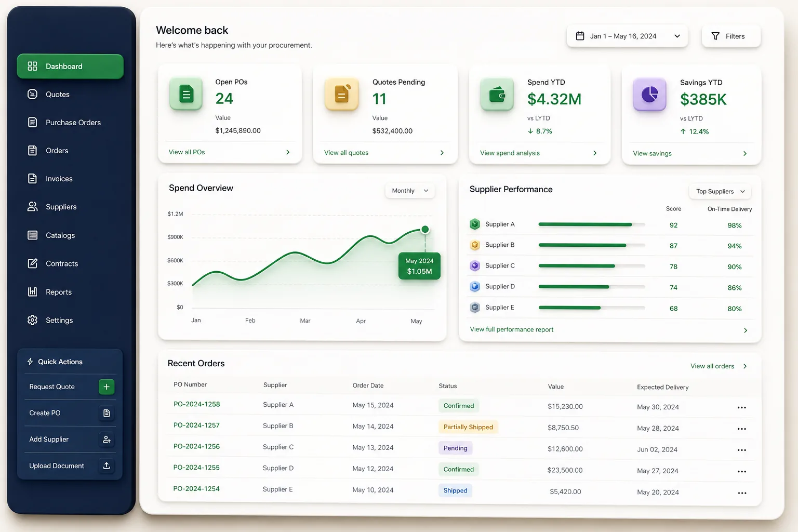This screenshot has width=798, height=532.
Task: Click the Dashboard grid icon in sidebar
Action: pyautogui.click(x=32, y=66)
